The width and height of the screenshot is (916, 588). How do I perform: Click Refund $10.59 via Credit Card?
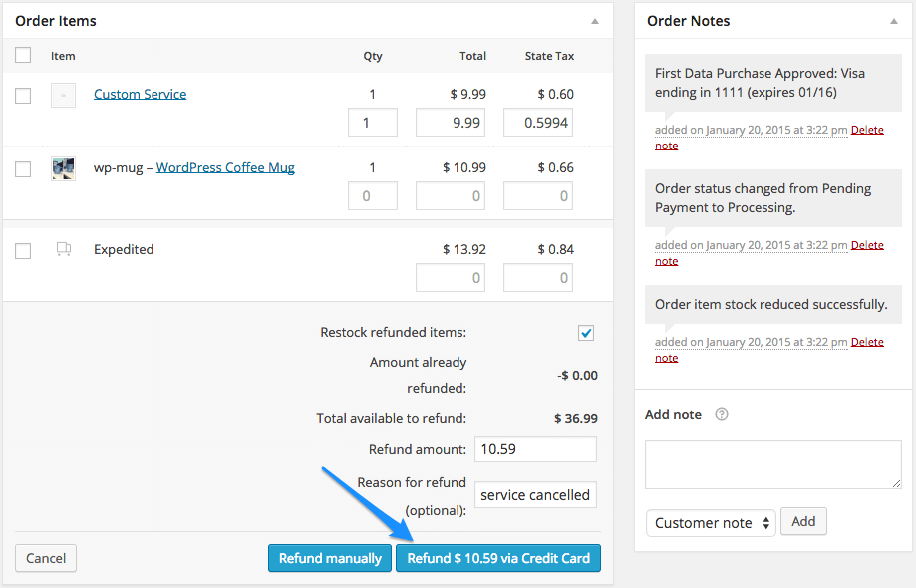point(497,558)
